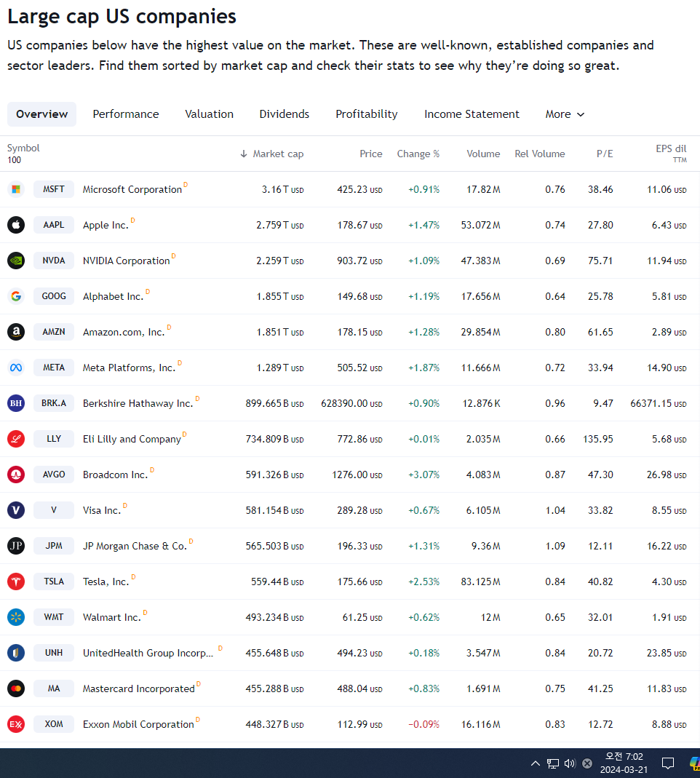Open the MA ticker link

pyautogui.click(x=54, y=688)
